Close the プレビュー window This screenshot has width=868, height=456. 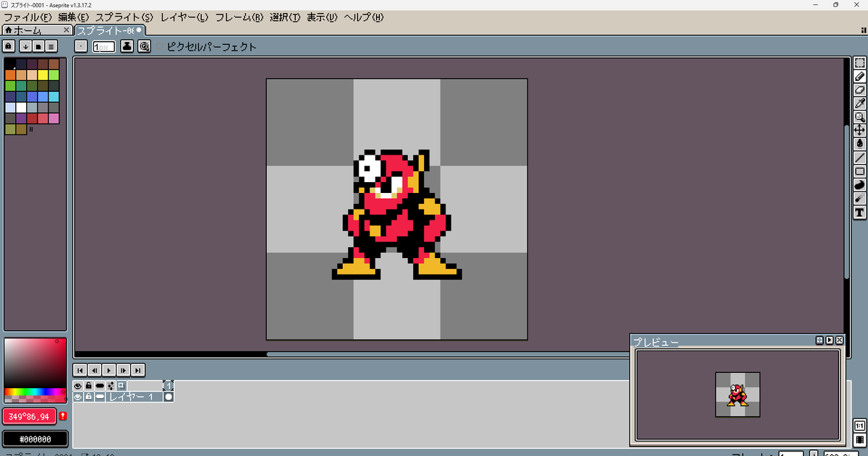tap(840, 340)
